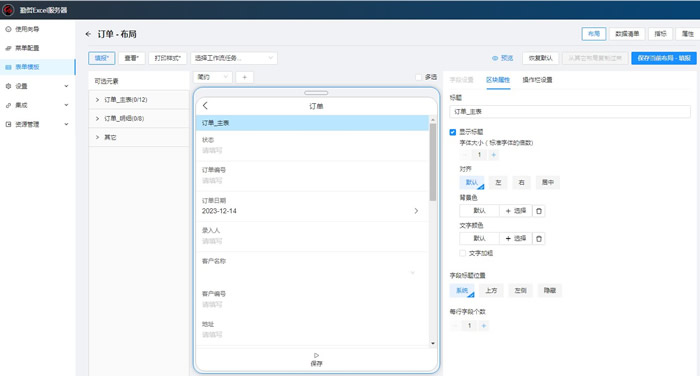Check the 多选 checkbox
700x376 pixels.
[418, 77]
